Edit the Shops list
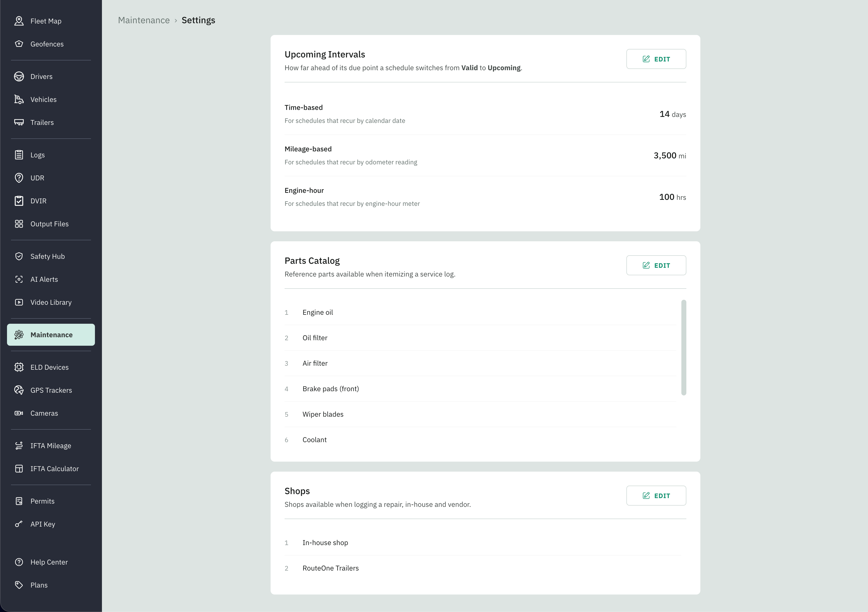The width and height of the screenshot is (868, 612). pos(656,496)
